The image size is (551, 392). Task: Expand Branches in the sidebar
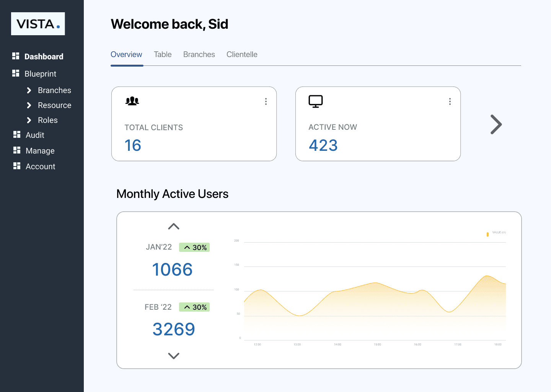(29, 90)
